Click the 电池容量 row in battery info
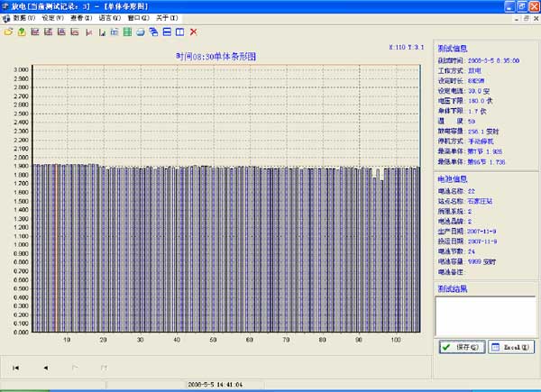 [x=467, y=261]
